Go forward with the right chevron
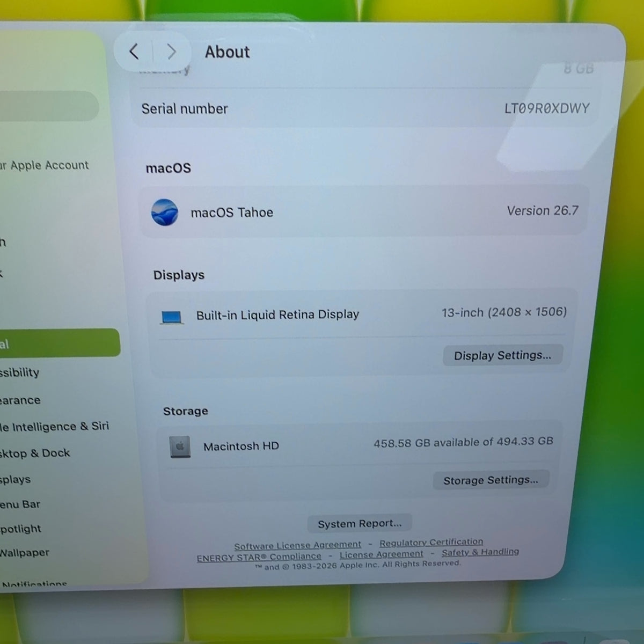The image size is (644, 644). tap(171, 52)
